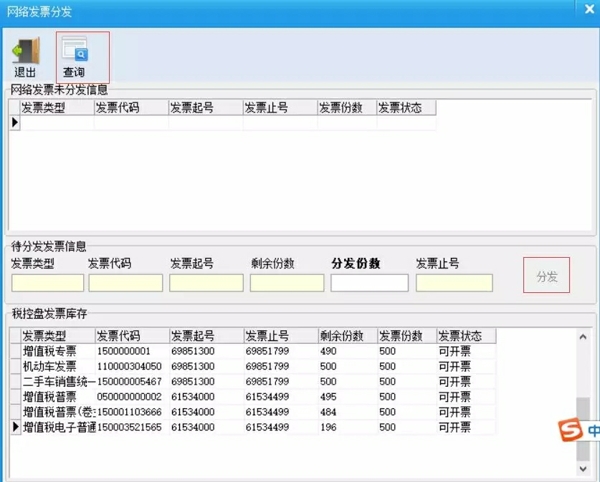Click the 查询 (Query) toolbar icon
Image resolution: width=600 pixels, height=482 pixels.
74,56
